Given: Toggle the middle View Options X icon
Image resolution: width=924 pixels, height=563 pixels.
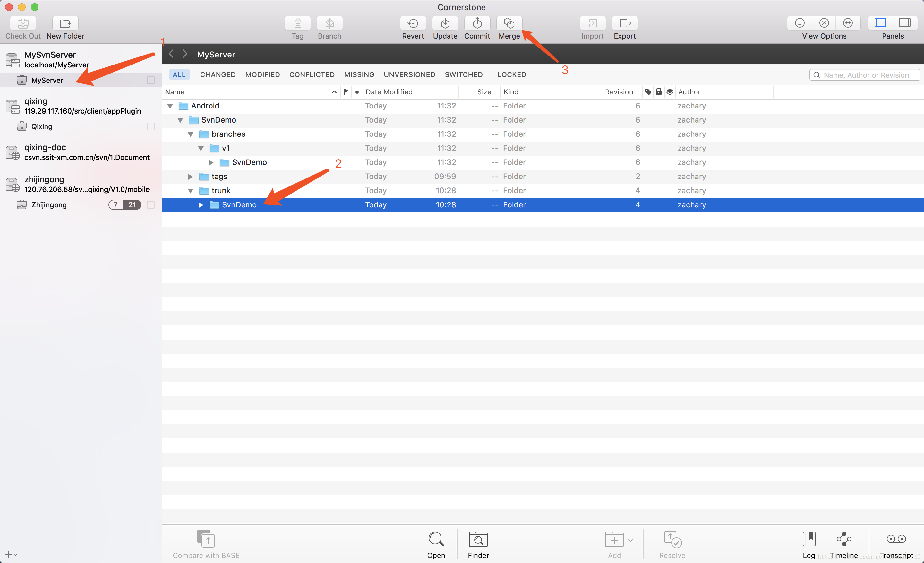Looking at the screenshot, I should tap(824, 23).
